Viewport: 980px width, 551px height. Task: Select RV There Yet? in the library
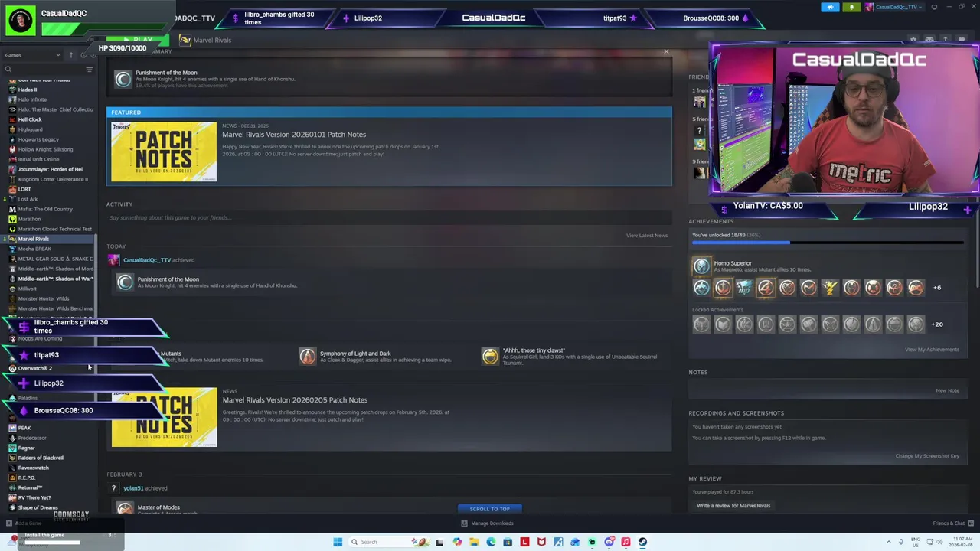click(34, 497)
